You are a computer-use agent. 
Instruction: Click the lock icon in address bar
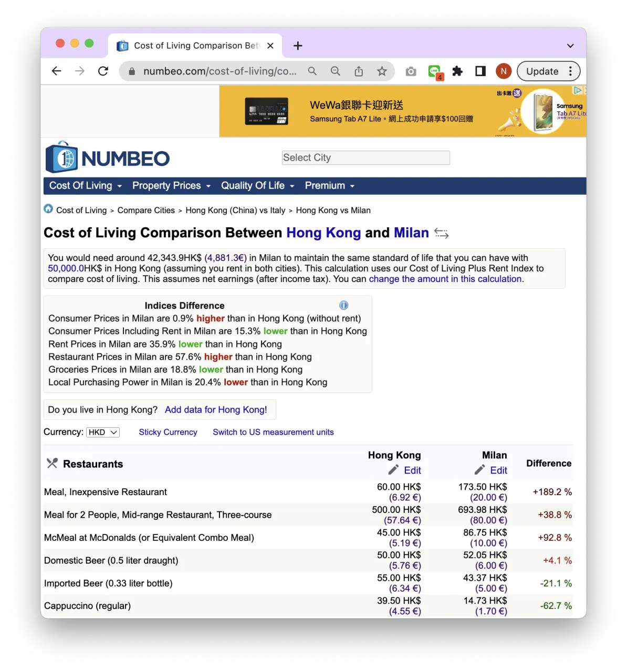coord(132,71)
